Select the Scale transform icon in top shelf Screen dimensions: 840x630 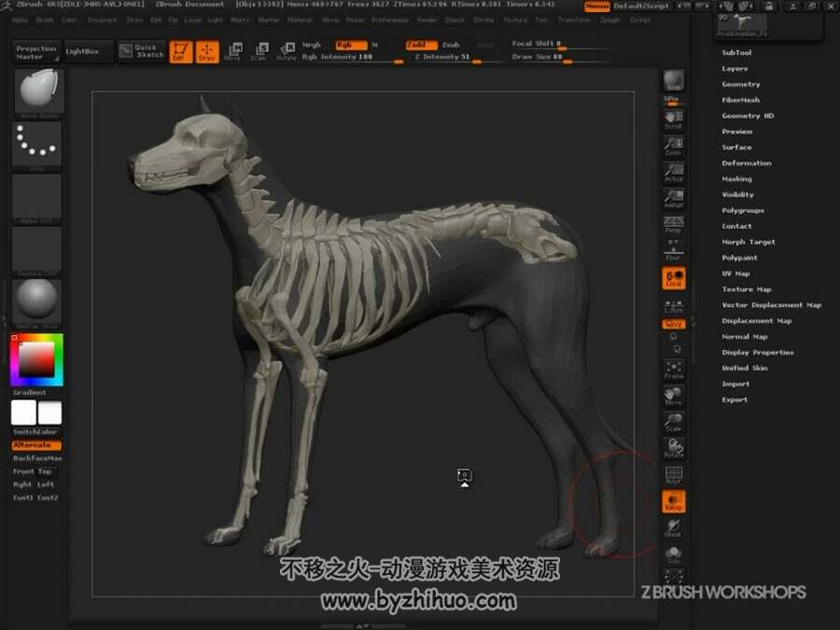[x=259, y=52]
